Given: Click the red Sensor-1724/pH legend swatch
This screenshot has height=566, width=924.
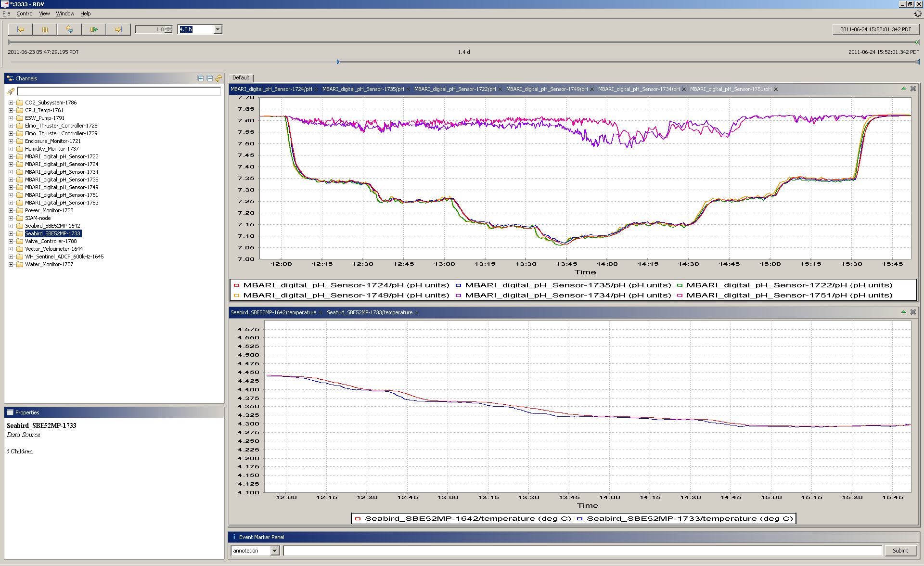Looking at the screenshot, I should point(236,285).
